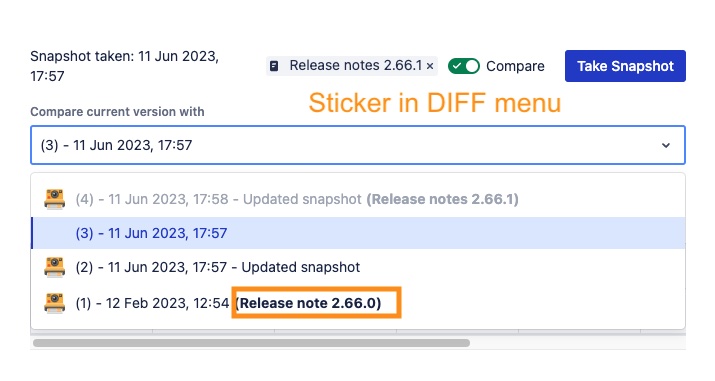Click the highlighted Release note 2.66.0 label
Image resolution: width=715 pixels, height=381 pixels.
pyautogui.click(x=308, y=303)
